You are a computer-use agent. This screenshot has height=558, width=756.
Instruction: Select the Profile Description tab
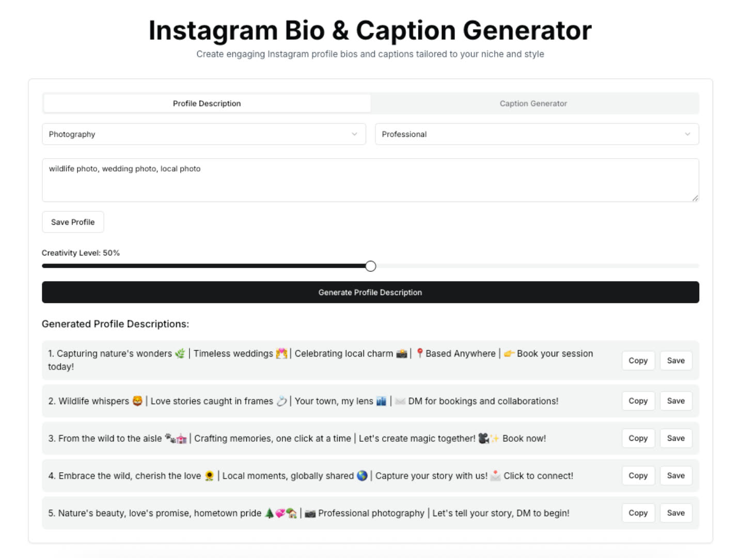(207, 103)
